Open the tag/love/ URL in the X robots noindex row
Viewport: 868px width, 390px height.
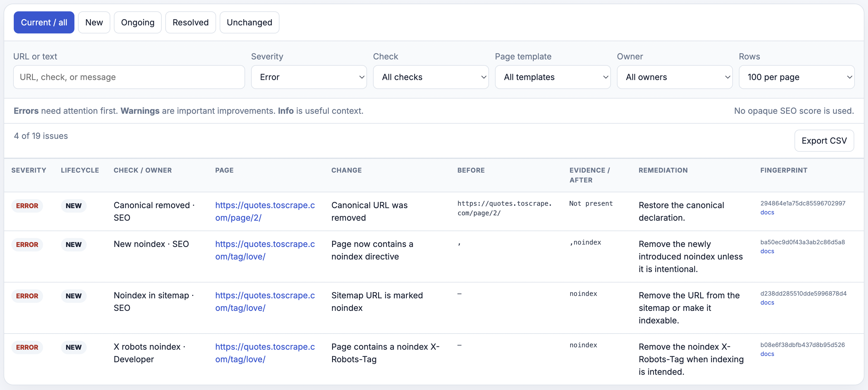(265, 353)
